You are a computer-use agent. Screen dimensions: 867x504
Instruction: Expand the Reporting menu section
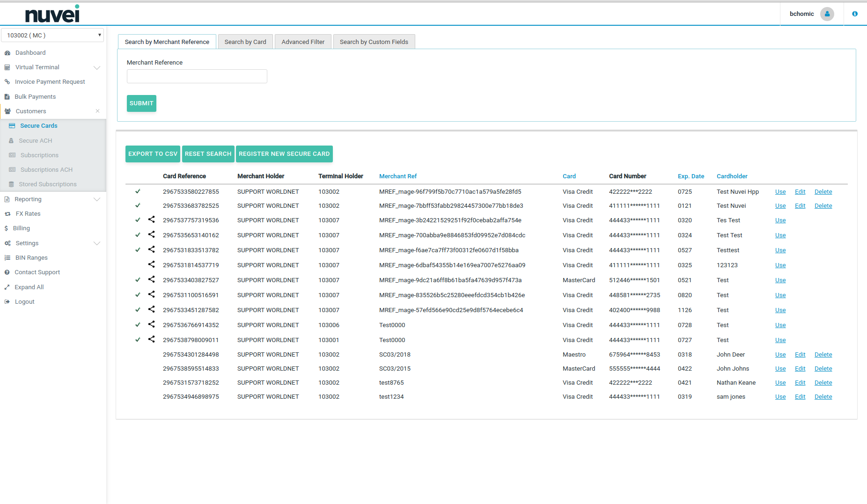(97, 199)
